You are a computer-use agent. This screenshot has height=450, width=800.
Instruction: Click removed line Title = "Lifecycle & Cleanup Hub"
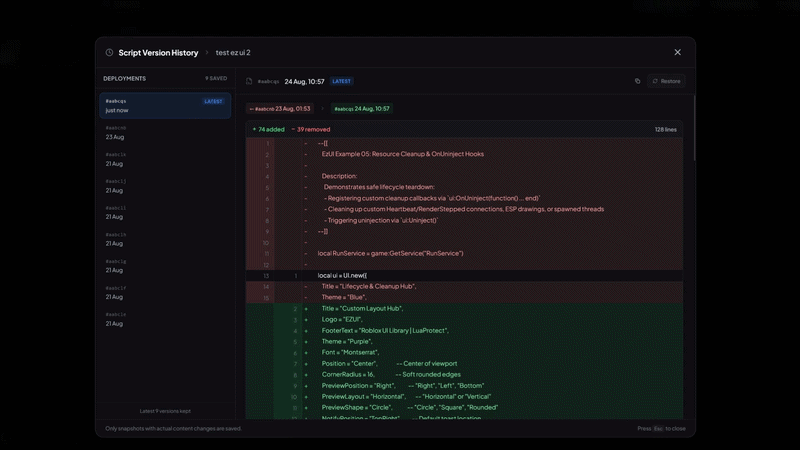464,287
